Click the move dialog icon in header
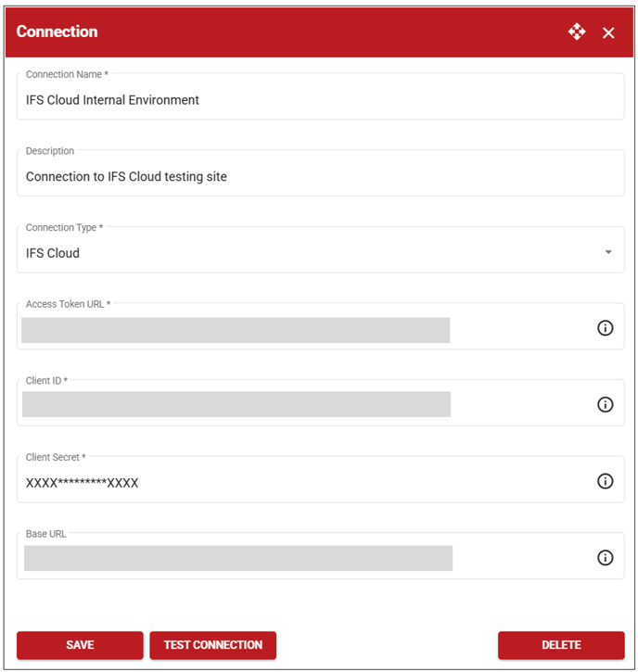 pos(577,32)
